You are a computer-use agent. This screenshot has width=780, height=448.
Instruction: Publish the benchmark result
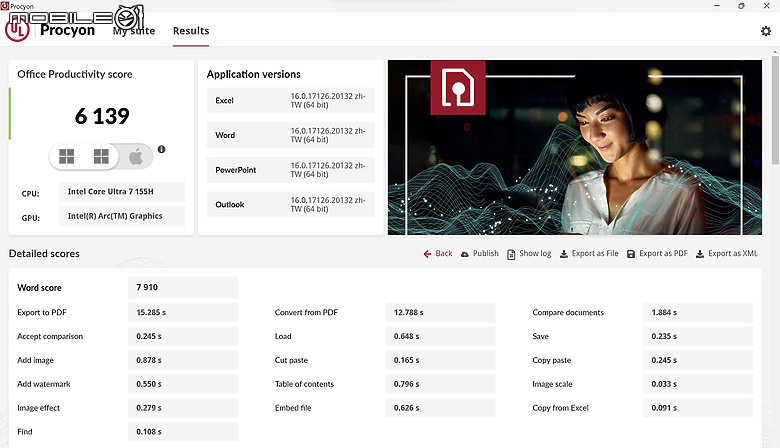(x=486, y=254)
